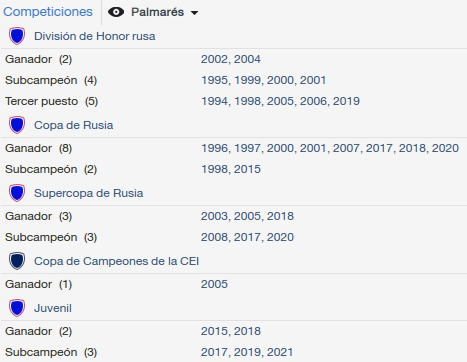
Task: Select the Copa de Rusia Ganador (8) row
Action: point(233,148)
